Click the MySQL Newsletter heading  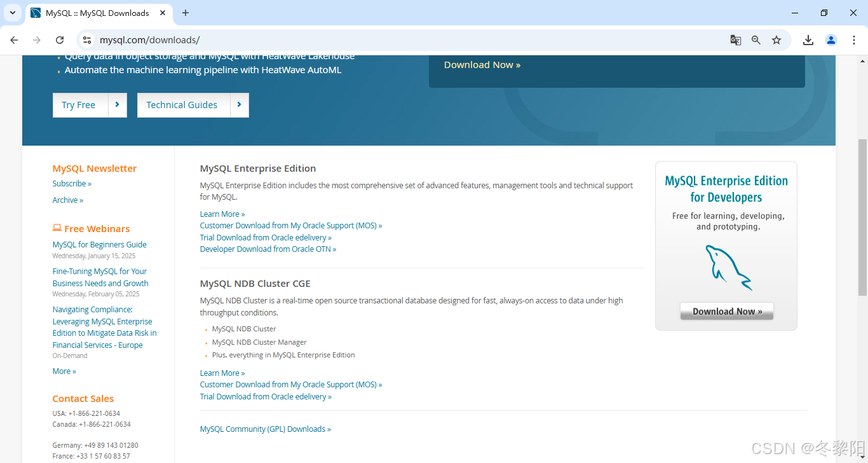pos(95,169)
